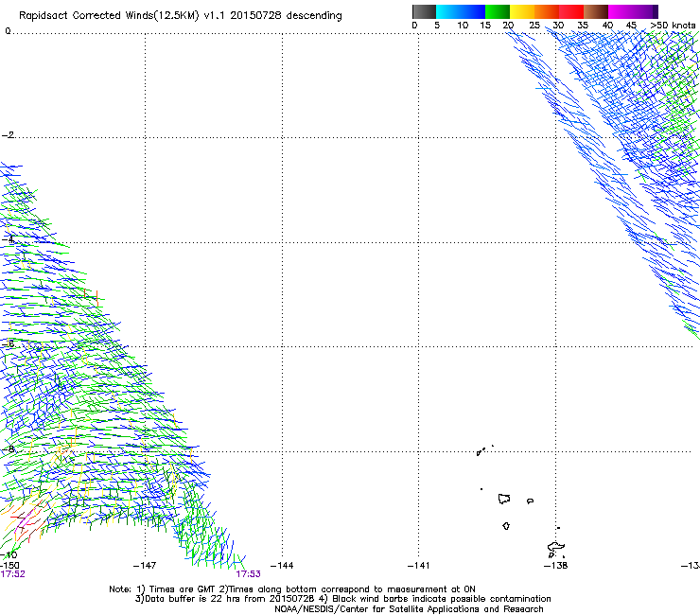Select the '-138' longitude axis label
700x615 pixels.
[x=556, y=566]
